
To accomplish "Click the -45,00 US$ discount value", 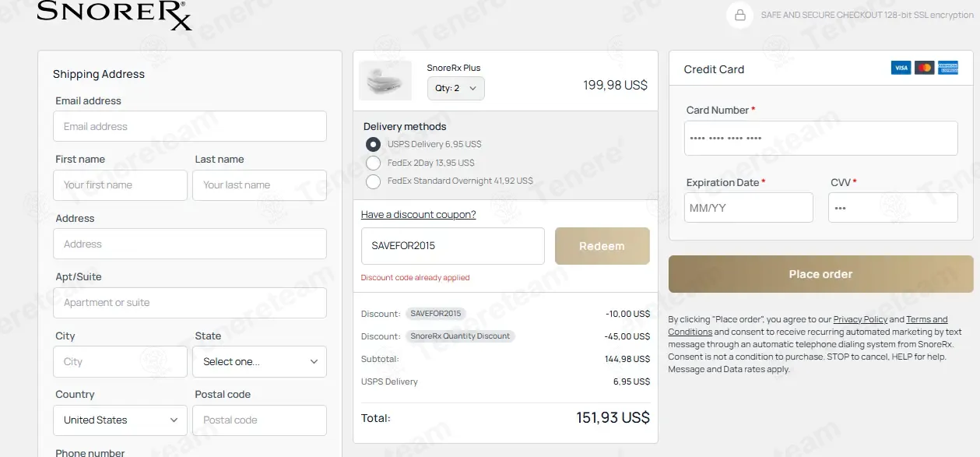I will (627, 336).
